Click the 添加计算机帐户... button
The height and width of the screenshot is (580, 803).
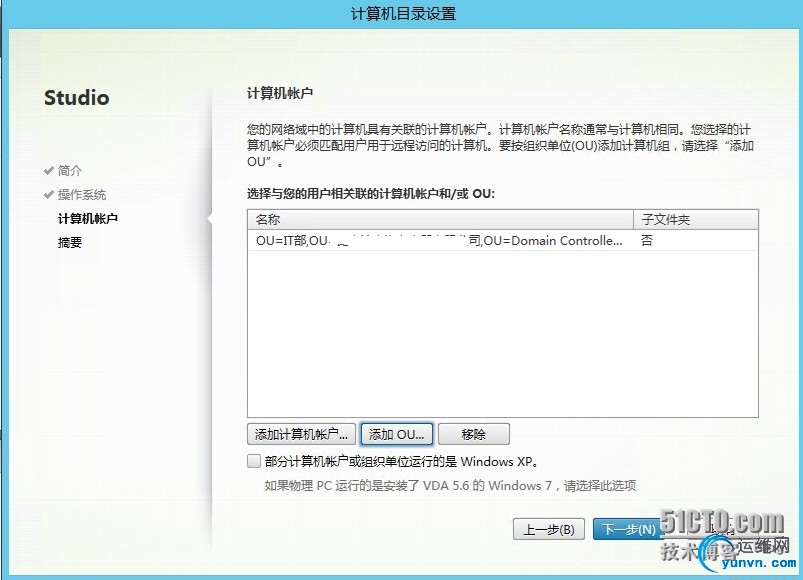tap(301, 434)
